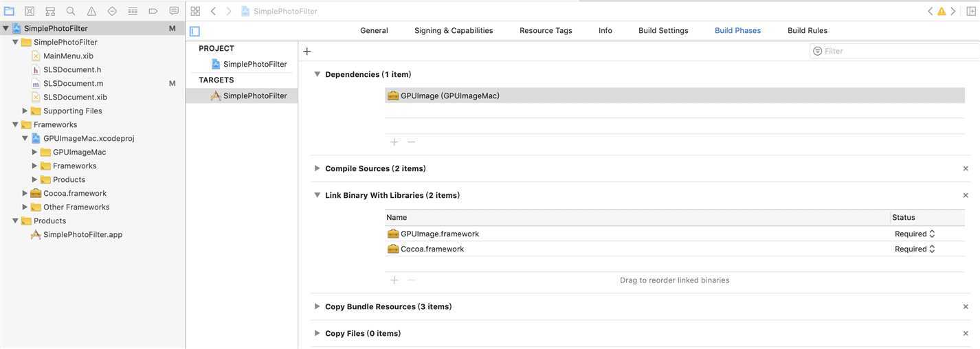Select GPUImage (GPUImageMac) dependency row

pos(675,95)
